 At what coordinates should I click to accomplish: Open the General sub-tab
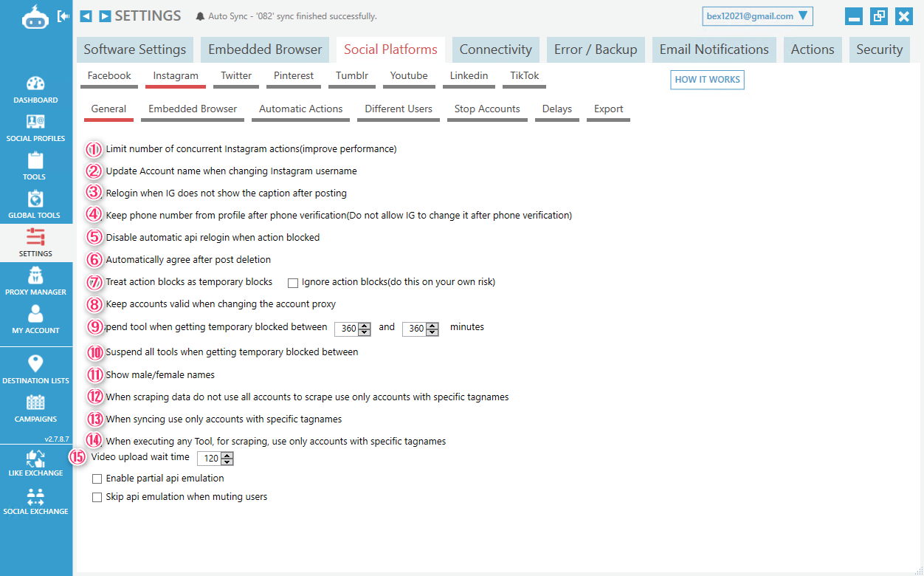(x=109, y=110)
